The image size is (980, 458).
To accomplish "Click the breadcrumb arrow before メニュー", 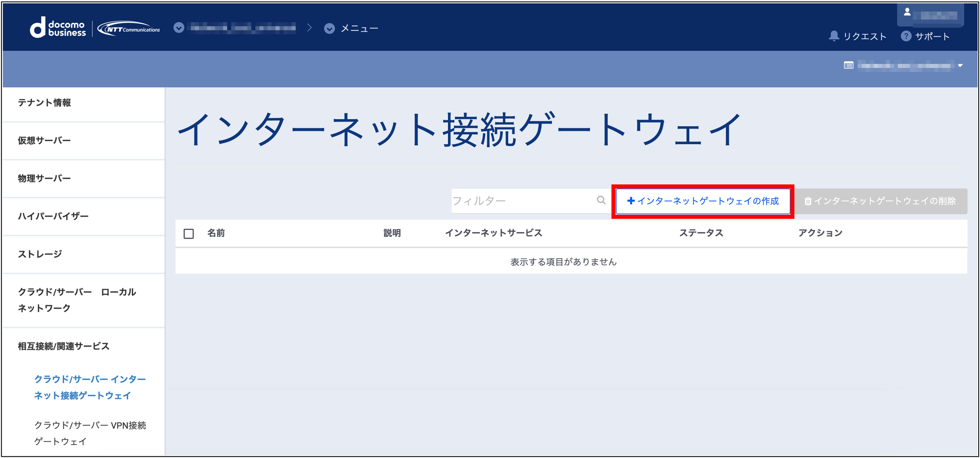I will pyautogui.click(x=309, y=28).
